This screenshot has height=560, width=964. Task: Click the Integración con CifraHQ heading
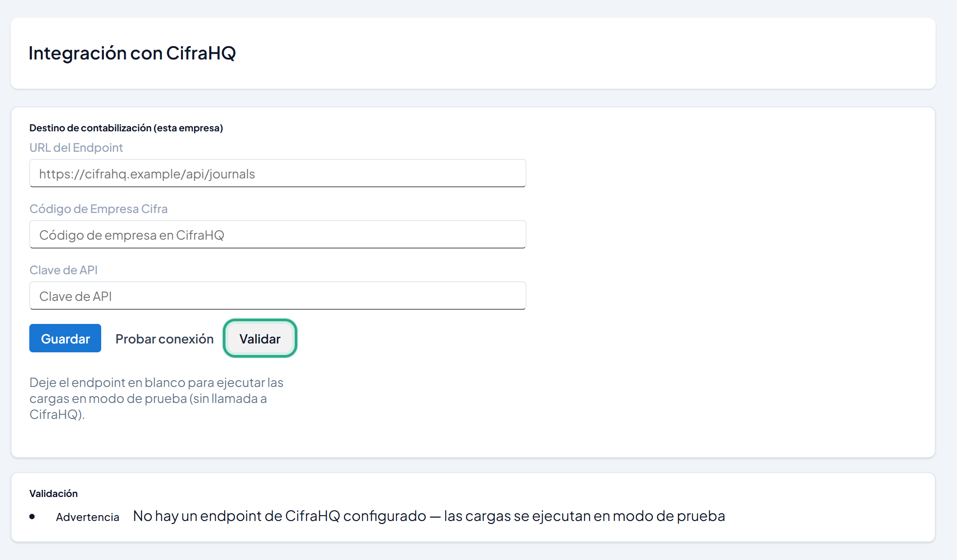(x=132, y=53)
